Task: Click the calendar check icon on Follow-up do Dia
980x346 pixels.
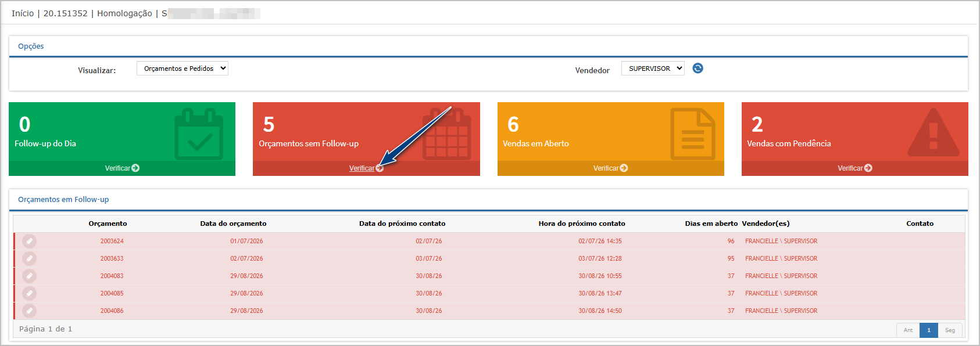Action: click(199, 134)
